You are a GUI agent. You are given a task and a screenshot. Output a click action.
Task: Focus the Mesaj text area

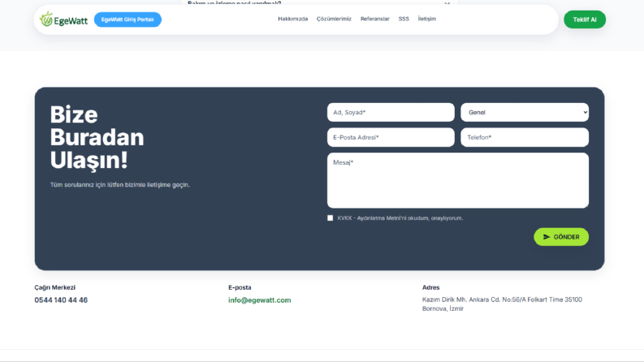pos(458,180)
